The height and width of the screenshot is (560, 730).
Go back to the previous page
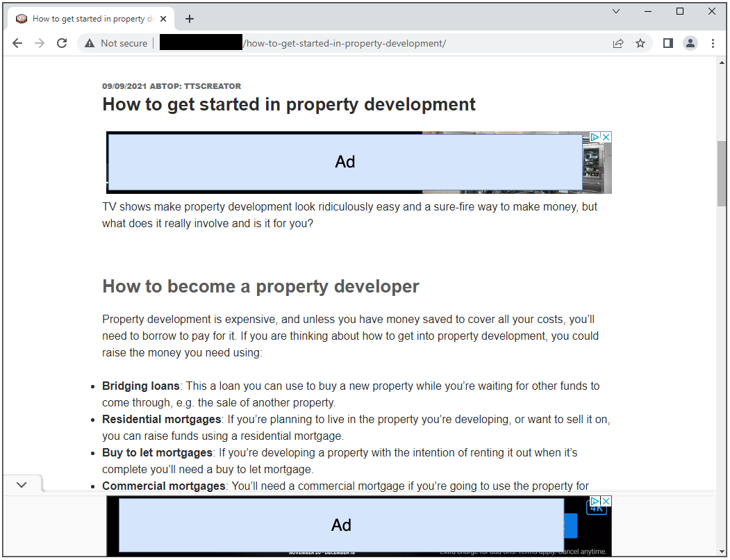pos(17,42)
